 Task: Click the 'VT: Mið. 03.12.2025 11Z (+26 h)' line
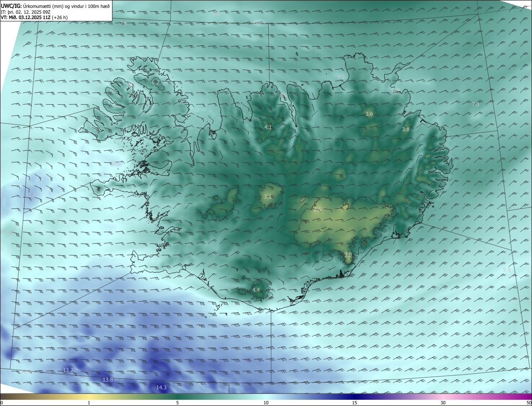pyautogui.click(x=34, y=17)
